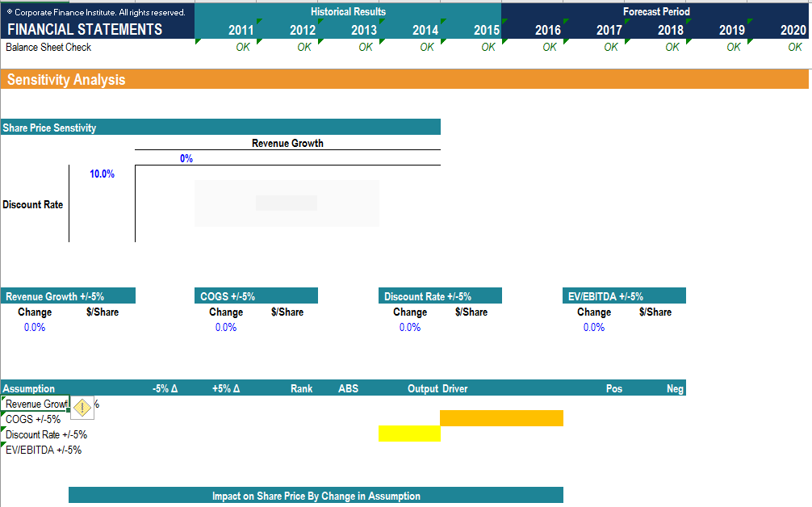The height and width of the screenshot is (507, 812).
Task: Select the orange Driver bar cell
Action: pos(500,418)
